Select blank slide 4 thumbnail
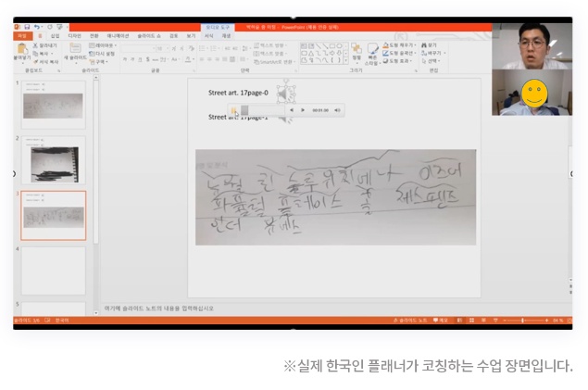This screenshot has width=588, height=390. tap(54, 270)
